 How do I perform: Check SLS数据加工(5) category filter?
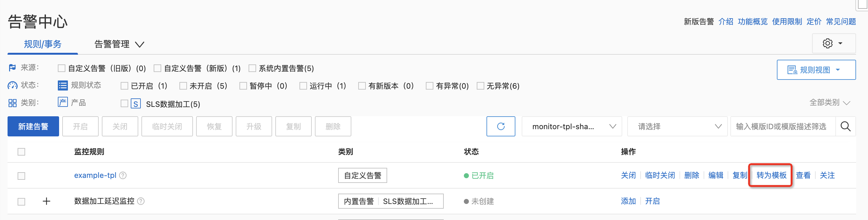pyautogui.click(x=124, y=103)
